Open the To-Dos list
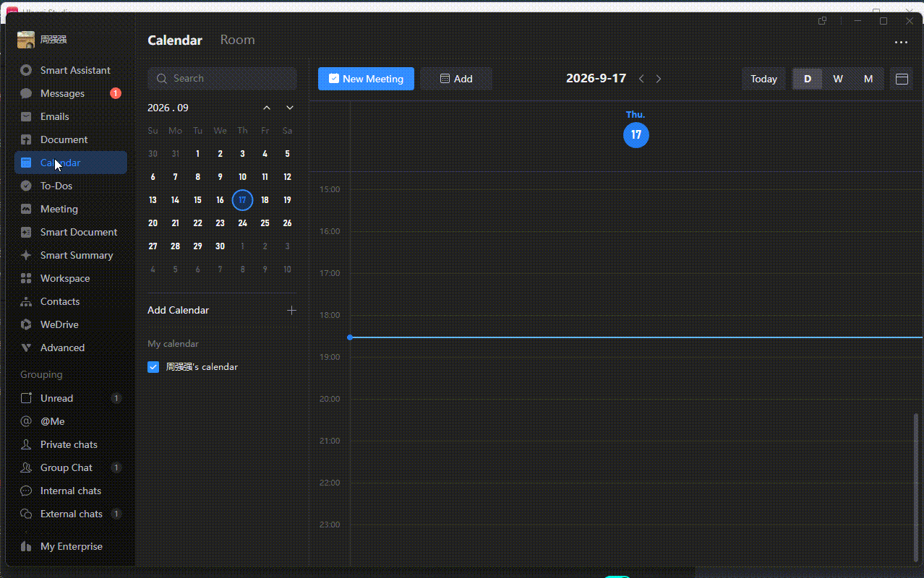This screenshot has width=924, height=578. (71, 186)
